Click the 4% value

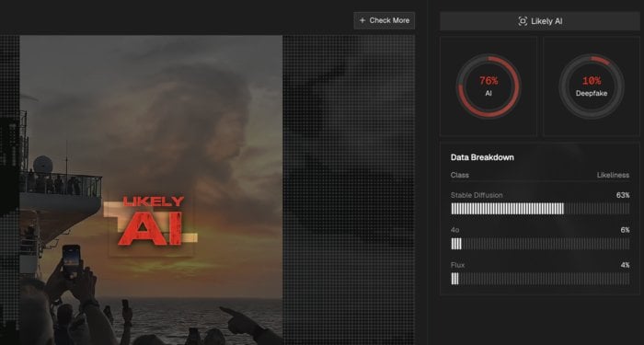625,265
